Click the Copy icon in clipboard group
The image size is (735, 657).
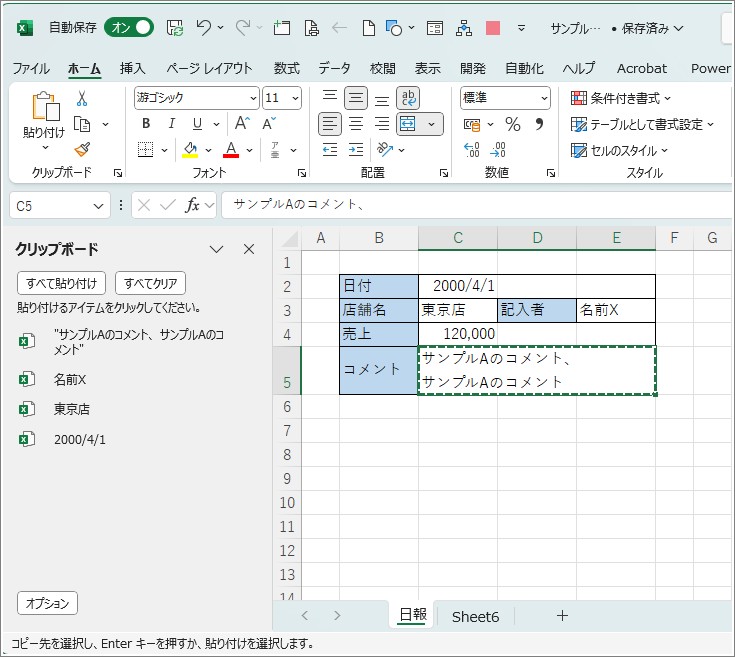point(82,124)
